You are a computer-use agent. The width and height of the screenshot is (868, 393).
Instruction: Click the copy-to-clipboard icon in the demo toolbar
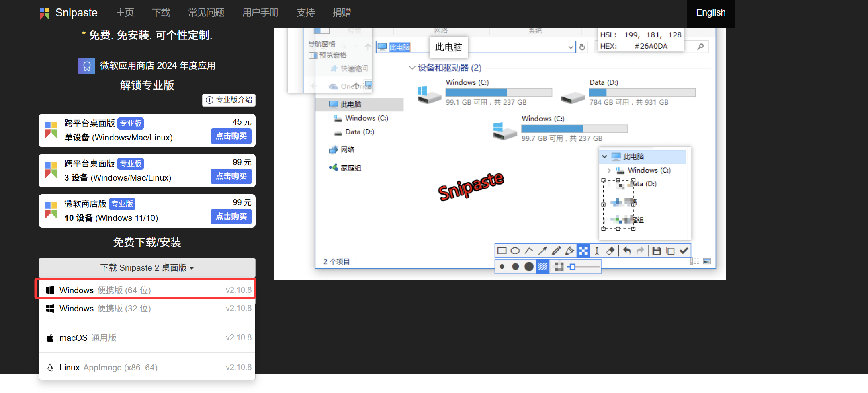tap(670, 251)
